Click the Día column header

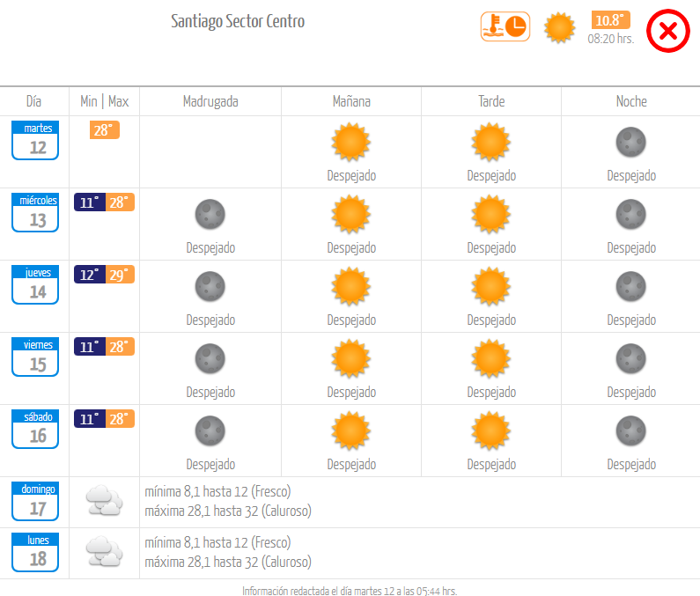[x=34, y=101]
